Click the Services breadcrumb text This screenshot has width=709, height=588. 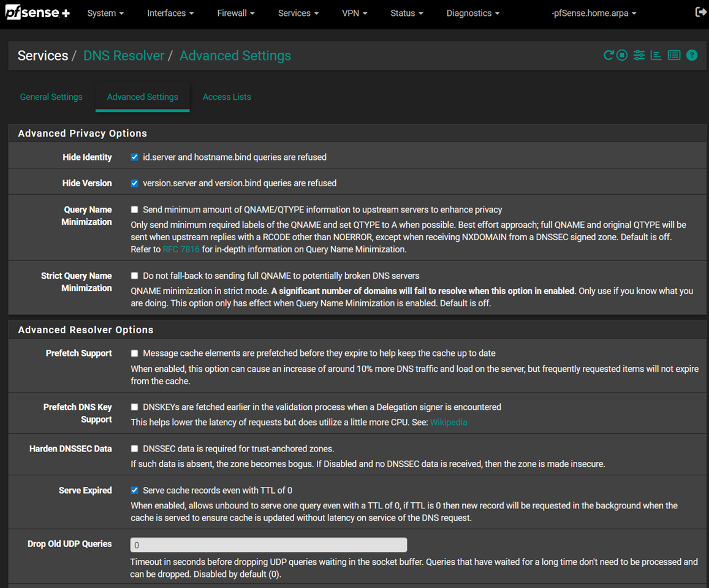(43, 56)
